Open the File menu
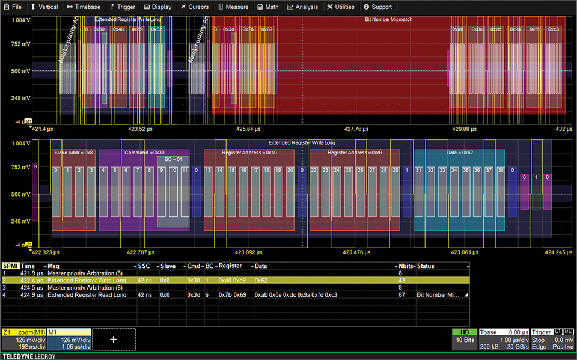577x360 pixels. pyautogui.click(x=13, y=7)
